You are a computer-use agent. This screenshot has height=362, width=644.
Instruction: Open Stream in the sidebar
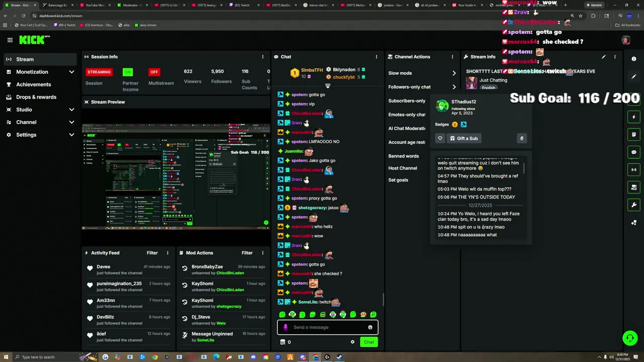39,59
